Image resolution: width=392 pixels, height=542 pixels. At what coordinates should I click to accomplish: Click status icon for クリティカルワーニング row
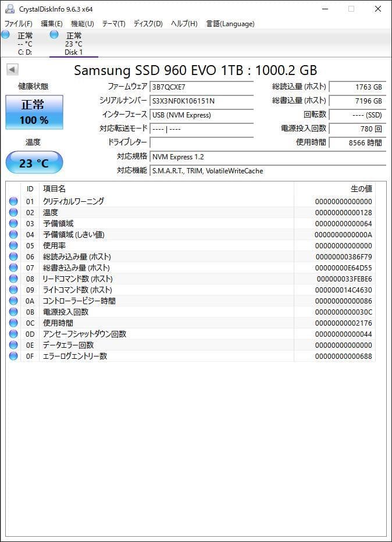click(13, 201)
